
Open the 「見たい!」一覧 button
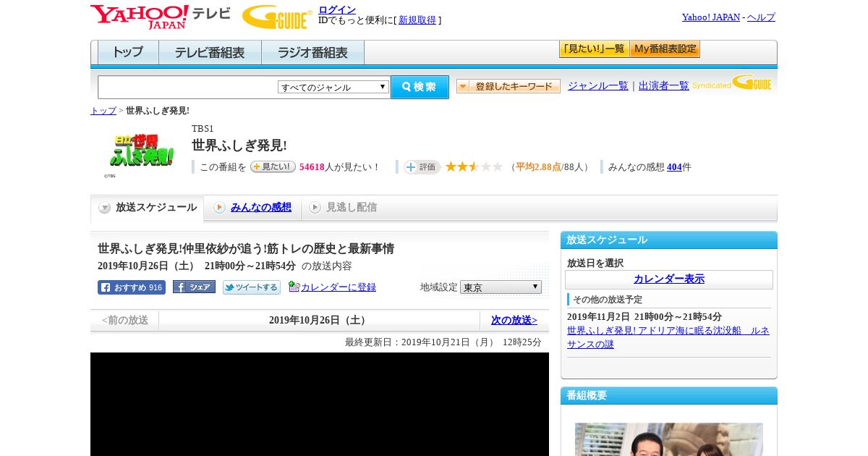594,49
